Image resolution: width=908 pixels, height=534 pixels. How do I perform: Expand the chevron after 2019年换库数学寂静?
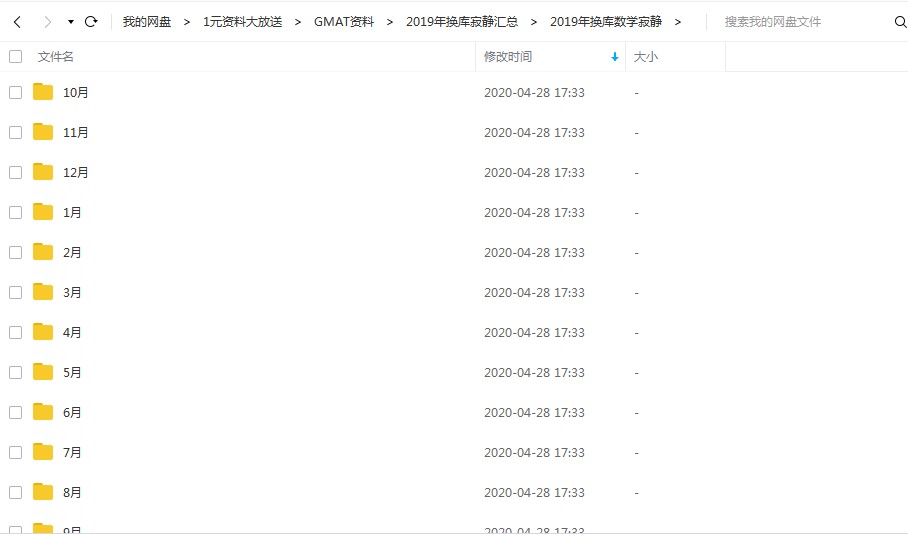(678, 22)
